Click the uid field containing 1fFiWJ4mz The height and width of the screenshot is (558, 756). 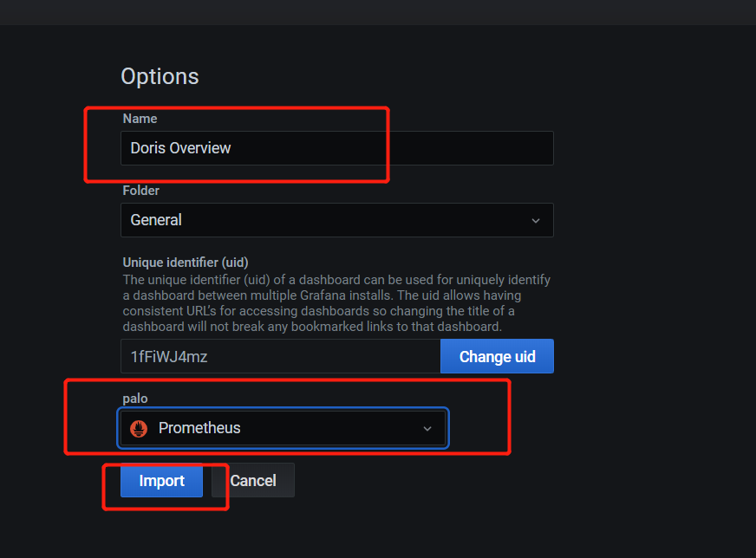click(280, 356)
